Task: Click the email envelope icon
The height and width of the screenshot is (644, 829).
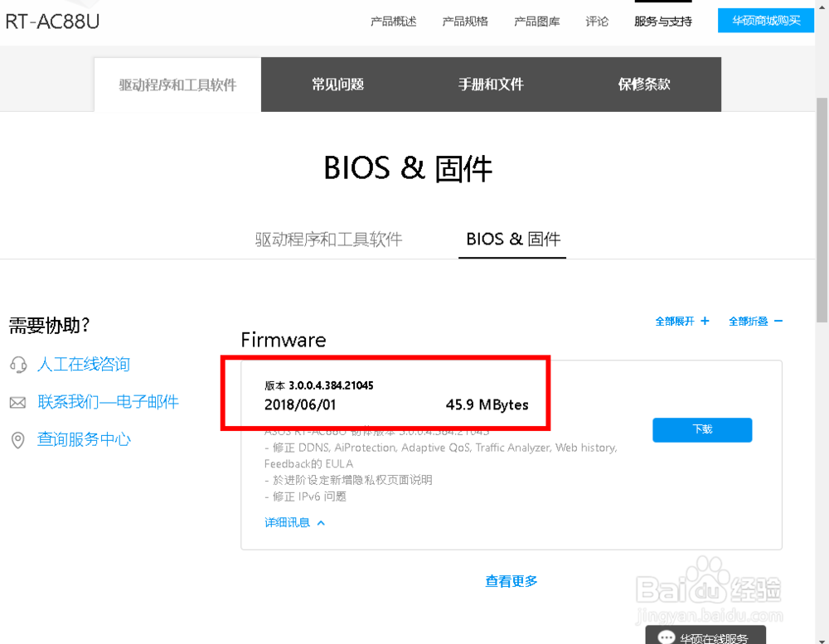Action: [x=18, y=403]
